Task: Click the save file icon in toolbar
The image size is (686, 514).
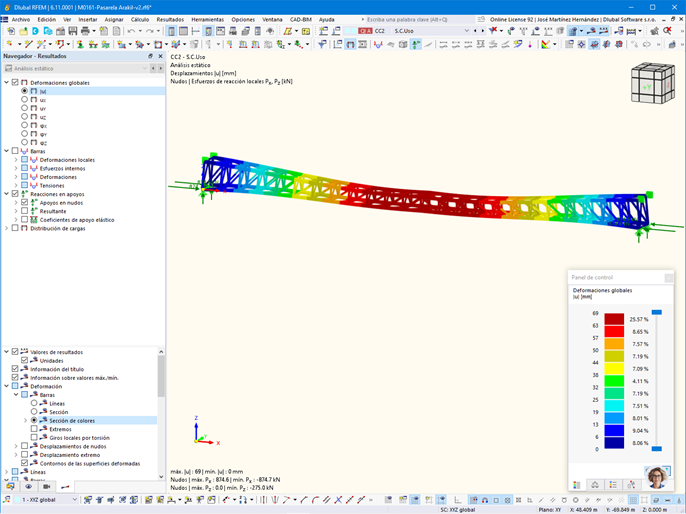Action: pyautogui.click(x=73, y=31)
